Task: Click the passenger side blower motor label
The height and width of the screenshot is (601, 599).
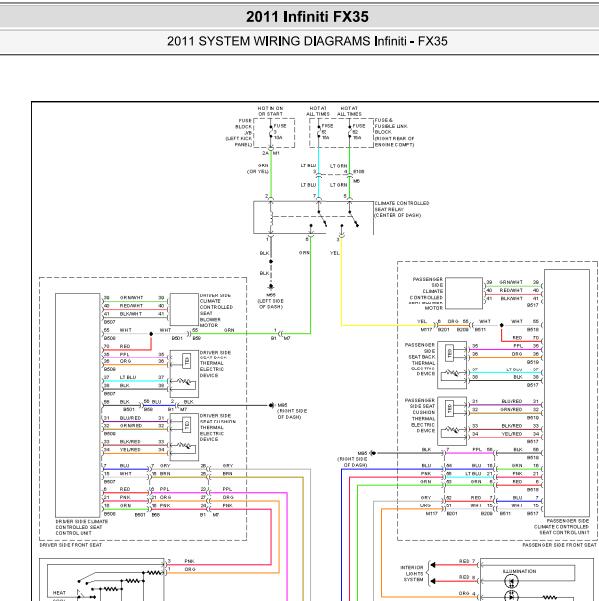Action: [x=427, y=294]
